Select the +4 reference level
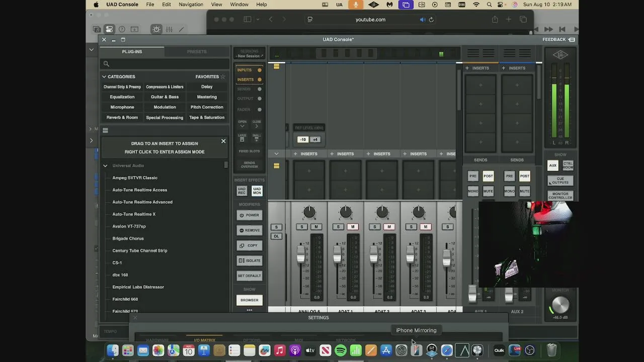Screen dimensions: 644x362 point(315,140)
